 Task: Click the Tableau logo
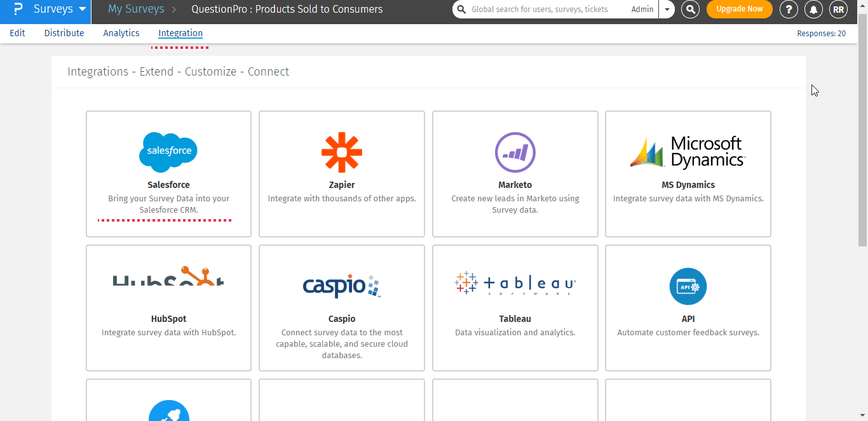[515, 283]
